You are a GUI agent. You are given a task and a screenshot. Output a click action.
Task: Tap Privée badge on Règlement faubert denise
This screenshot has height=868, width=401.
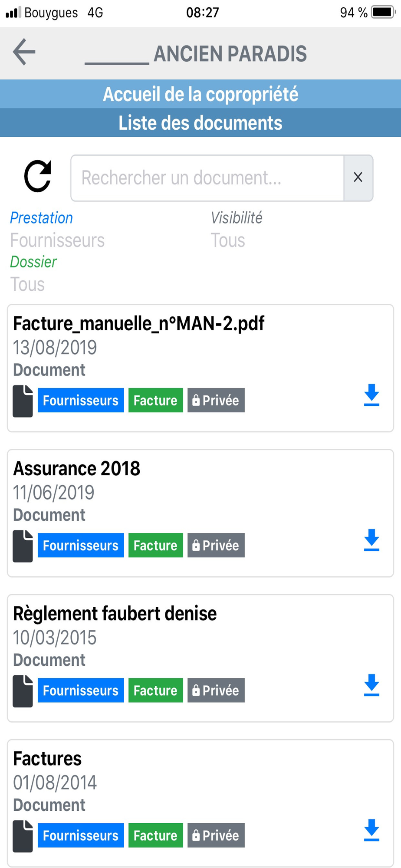pos(216,690)
